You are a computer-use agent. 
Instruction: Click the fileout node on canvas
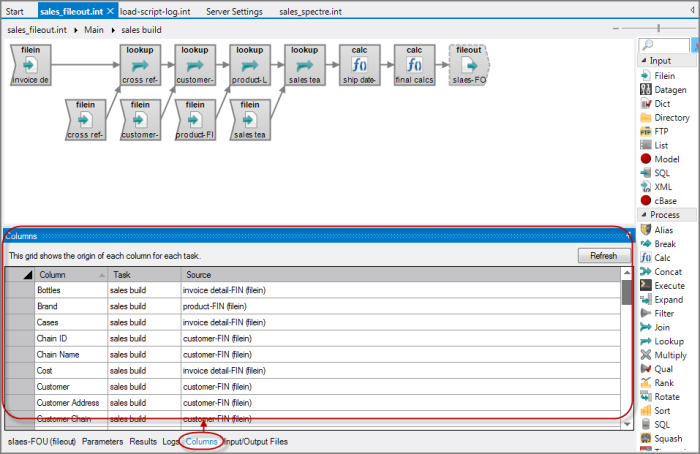tap(468, 65)
